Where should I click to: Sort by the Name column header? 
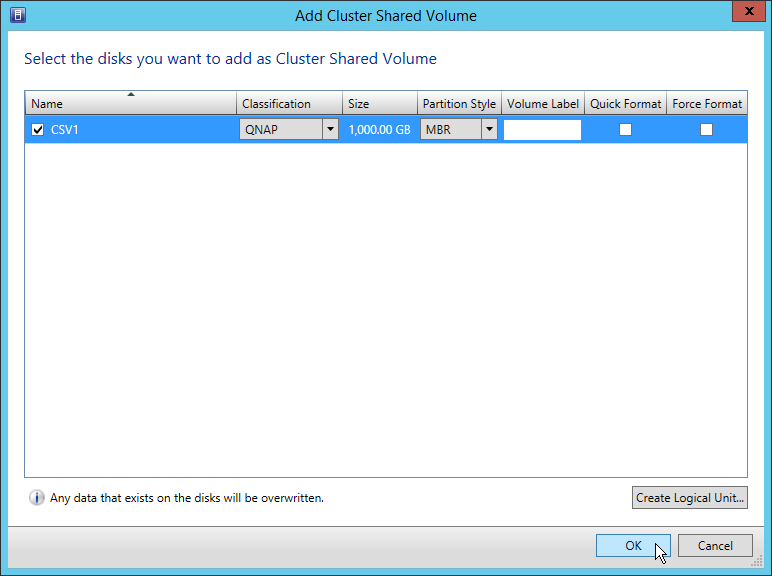tap(130, 104)
